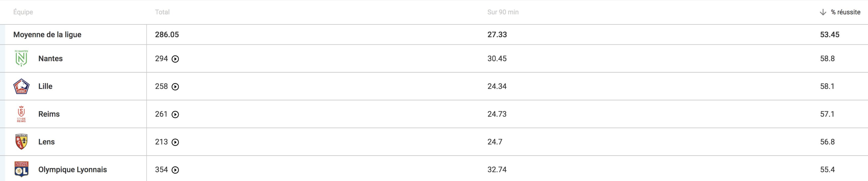Play clips for Olympique Lyonnais total 354

point(175,170)
